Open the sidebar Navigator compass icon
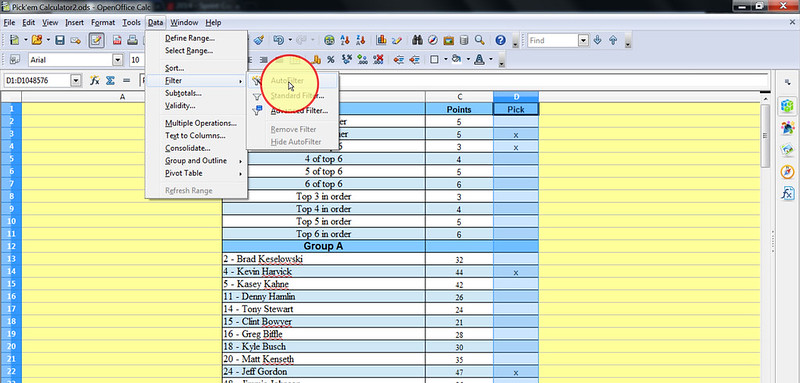Viewport: 800px width, 383px height. (787, 172)
